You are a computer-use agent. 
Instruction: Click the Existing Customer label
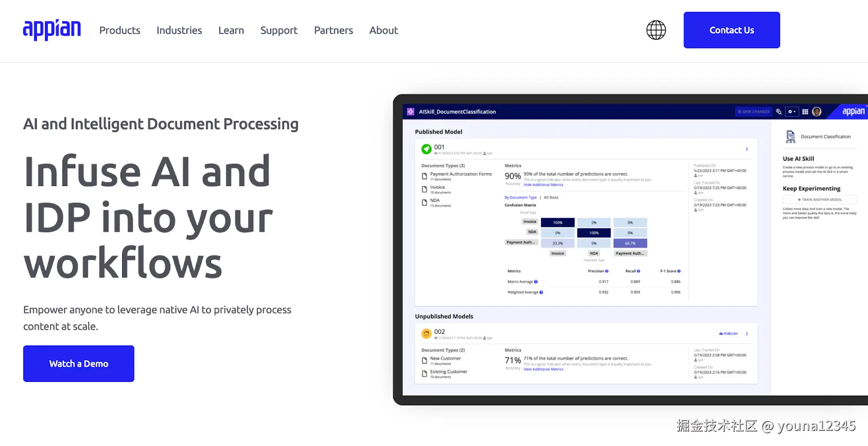coord(449,372)
